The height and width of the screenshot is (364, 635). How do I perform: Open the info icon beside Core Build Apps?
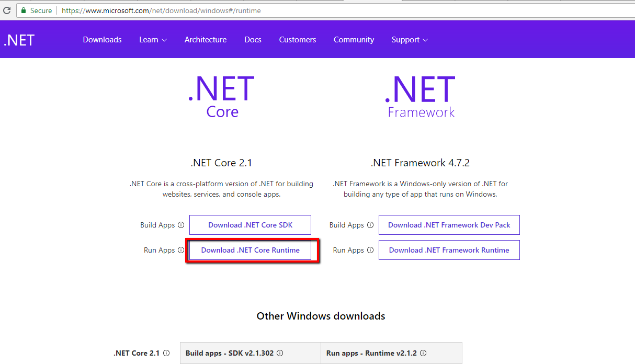click(181, 224)
